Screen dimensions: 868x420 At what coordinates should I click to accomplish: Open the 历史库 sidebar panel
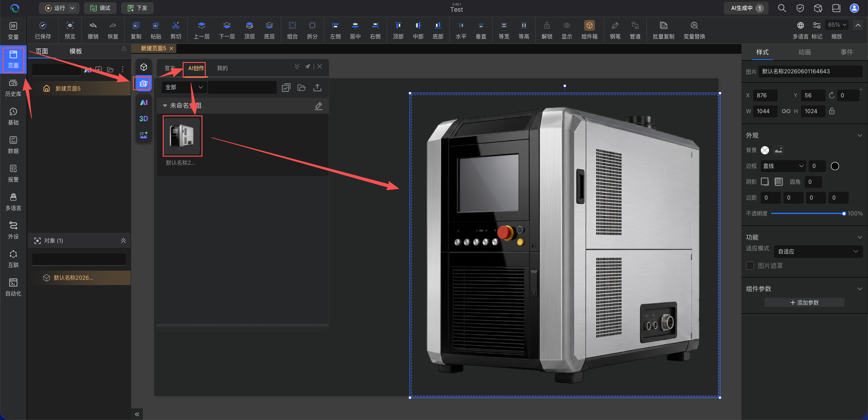pos(13,88)
